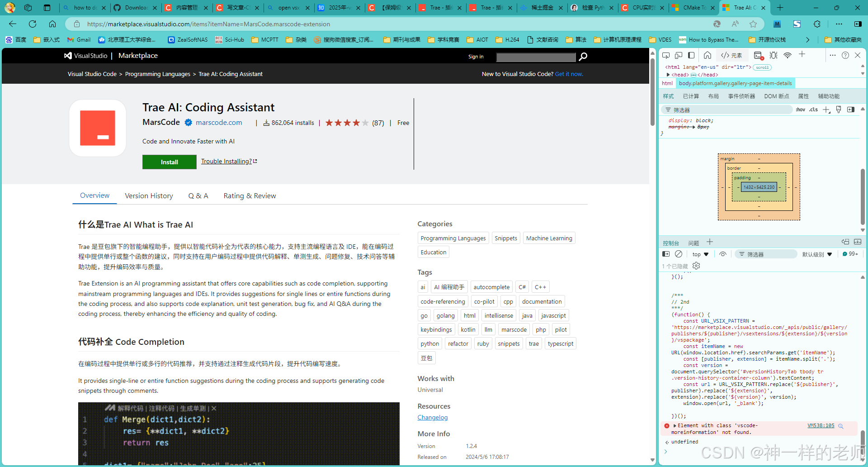Switch to the 问题 drawer tab
The image size is (868, 467).
[693, 243]
